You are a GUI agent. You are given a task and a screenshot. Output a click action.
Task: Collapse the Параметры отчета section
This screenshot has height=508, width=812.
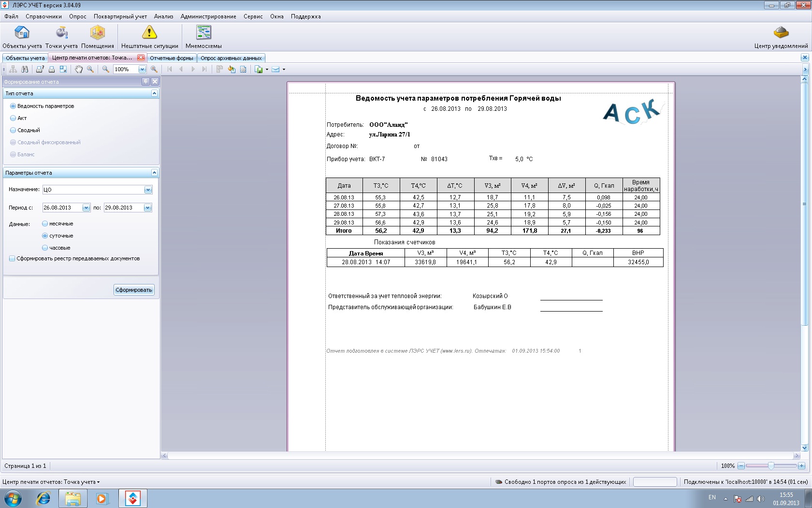154,172
